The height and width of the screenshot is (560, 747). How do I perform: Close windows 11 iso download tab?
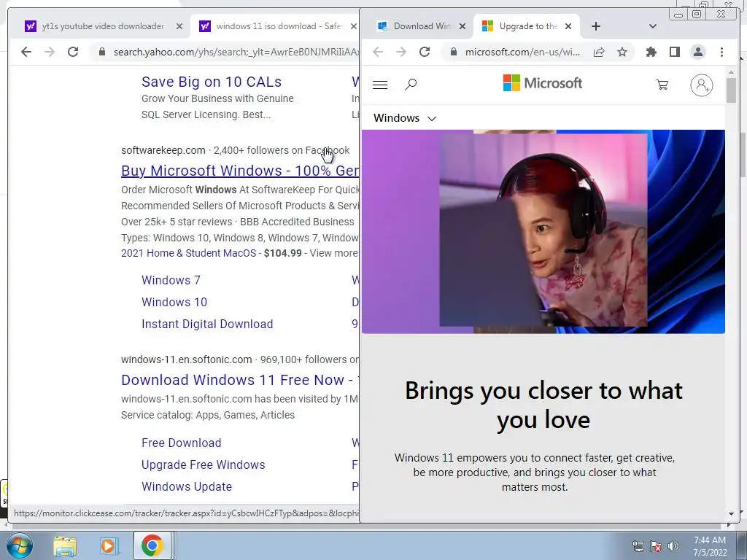(x=354, y=26)
